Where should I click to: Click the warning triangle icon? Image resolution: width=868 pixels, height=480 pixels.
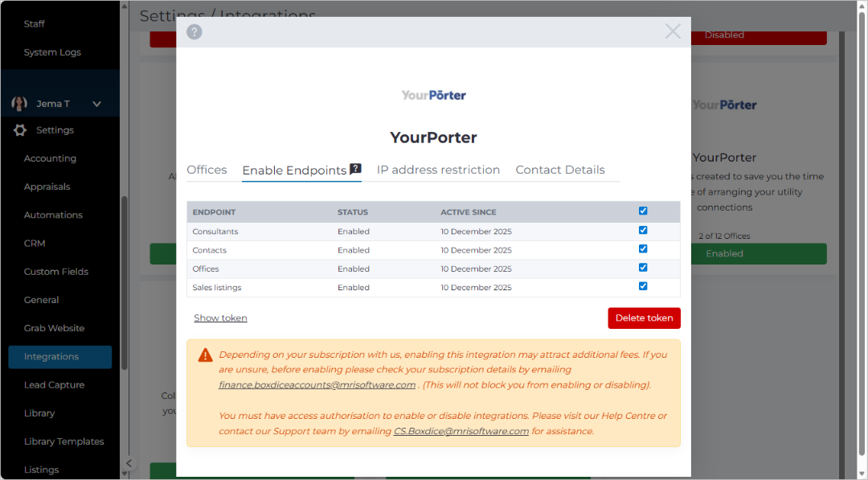(206, 355)
